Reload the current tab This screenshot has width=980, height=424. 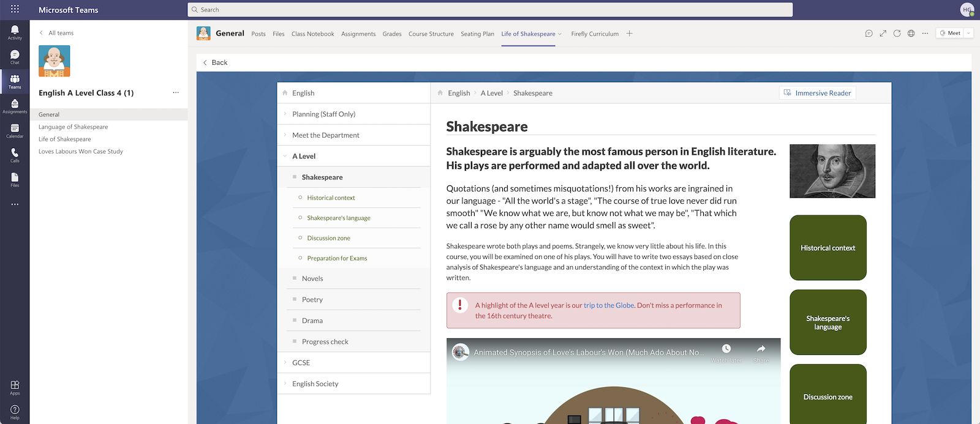897,34
